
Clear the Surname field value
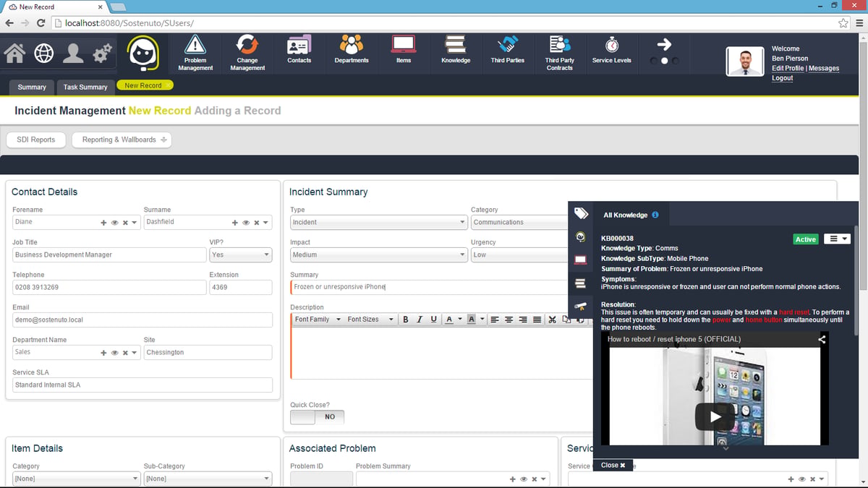[256, 223]
